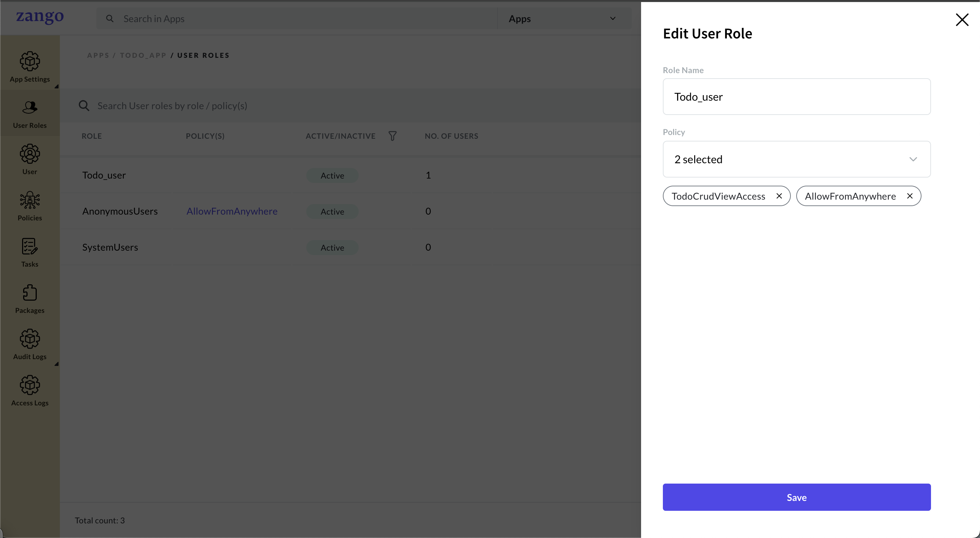Toggle Todo_user role active status

coord(332,175)
